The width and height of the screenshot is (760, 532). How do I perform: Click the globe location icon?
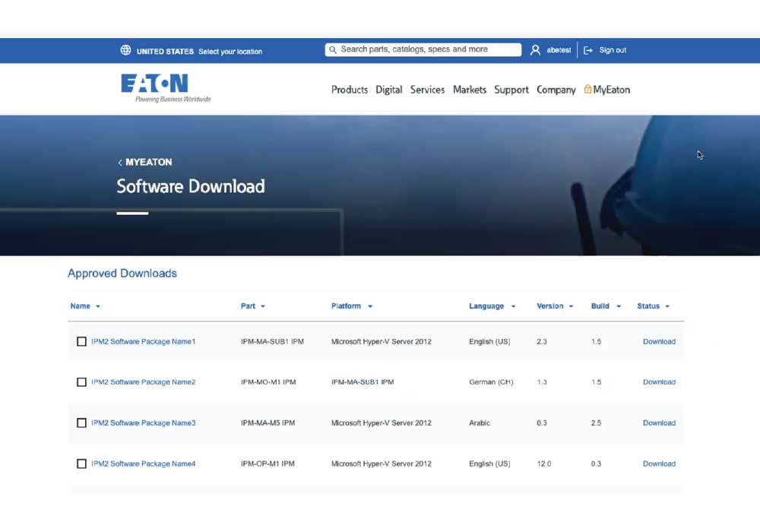125,50
